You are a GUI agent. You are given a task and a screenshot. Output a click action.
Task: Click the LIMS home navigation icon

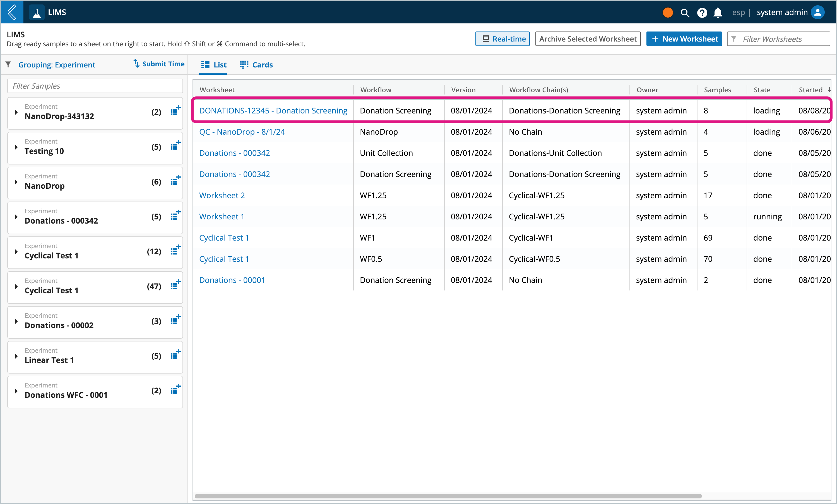click(x=37, y=12)
